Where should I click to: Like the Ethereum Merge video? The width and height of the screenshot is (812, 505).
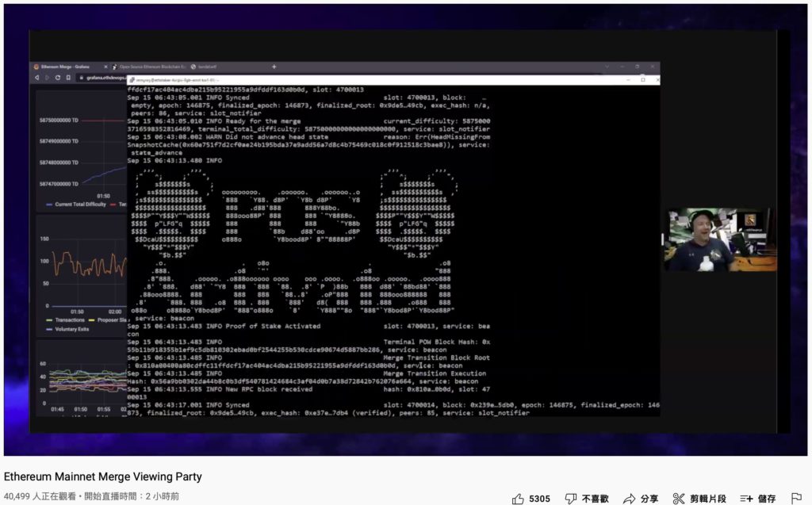click(x=530, y=499)
